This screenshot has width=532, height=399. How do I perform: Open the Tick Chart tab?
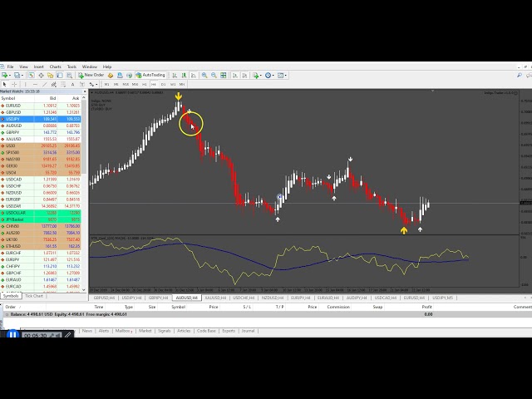point(35,296)
